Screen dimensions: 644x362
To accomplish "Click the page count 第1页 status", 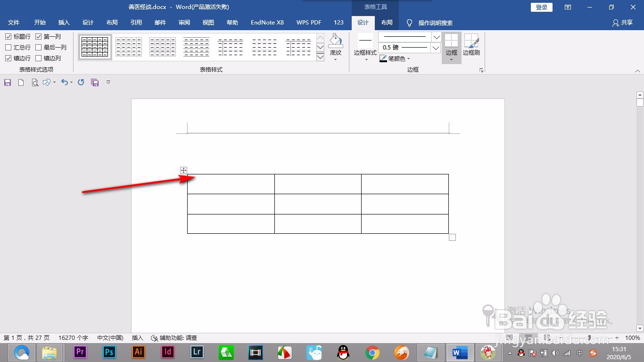I will point(26,338).
